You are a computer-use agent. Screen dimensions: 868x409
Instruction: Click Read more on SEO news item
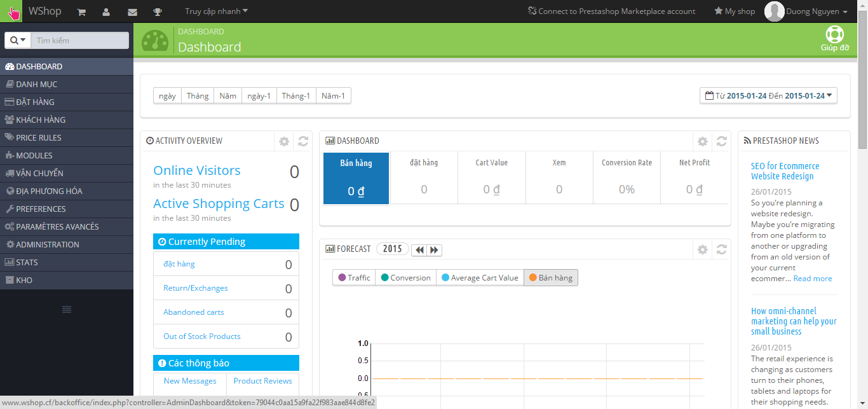click(x=813, y=279)
